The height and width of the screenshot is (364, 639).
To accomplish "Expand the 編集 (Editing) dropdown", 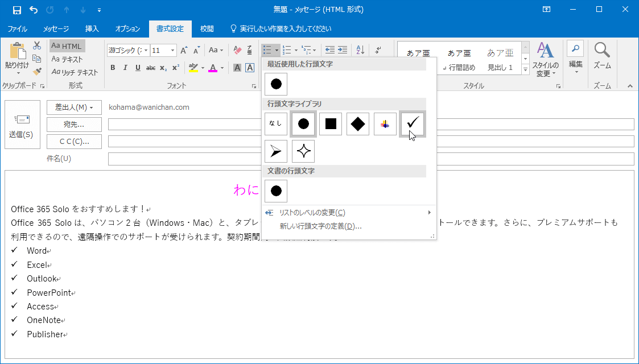I will (x=575, y=58).
